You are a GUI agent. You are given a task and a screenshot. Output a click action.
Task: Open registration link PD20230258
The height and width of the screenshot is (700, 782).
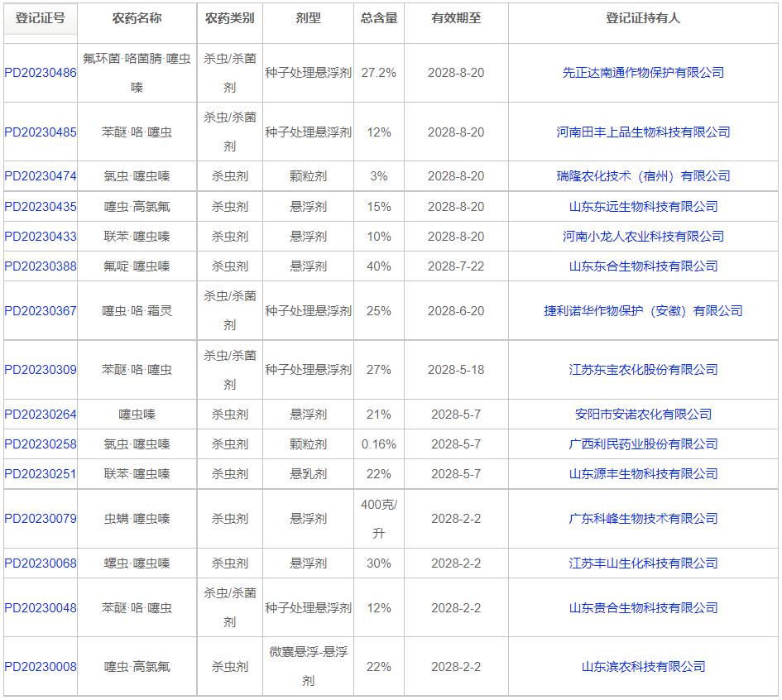pyautogui.click(x=41, y=444)
